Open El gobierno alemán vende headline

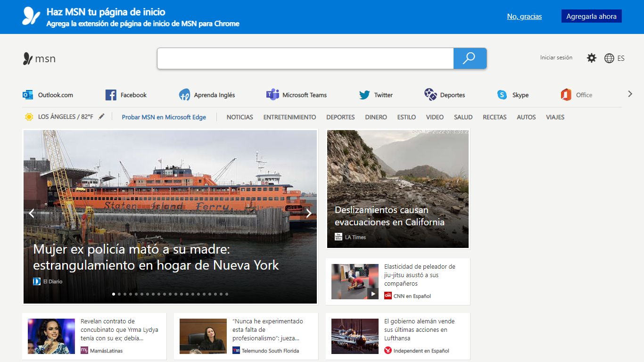pyautogui.click(x=420, y=329)
